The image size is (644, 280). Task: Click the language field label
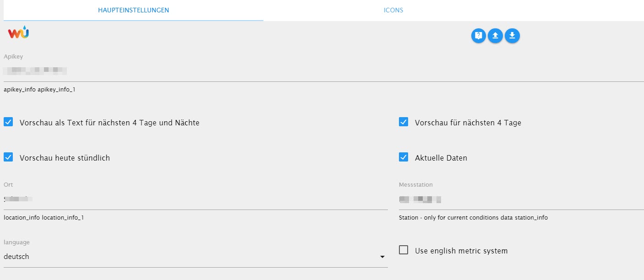(16, 242)
